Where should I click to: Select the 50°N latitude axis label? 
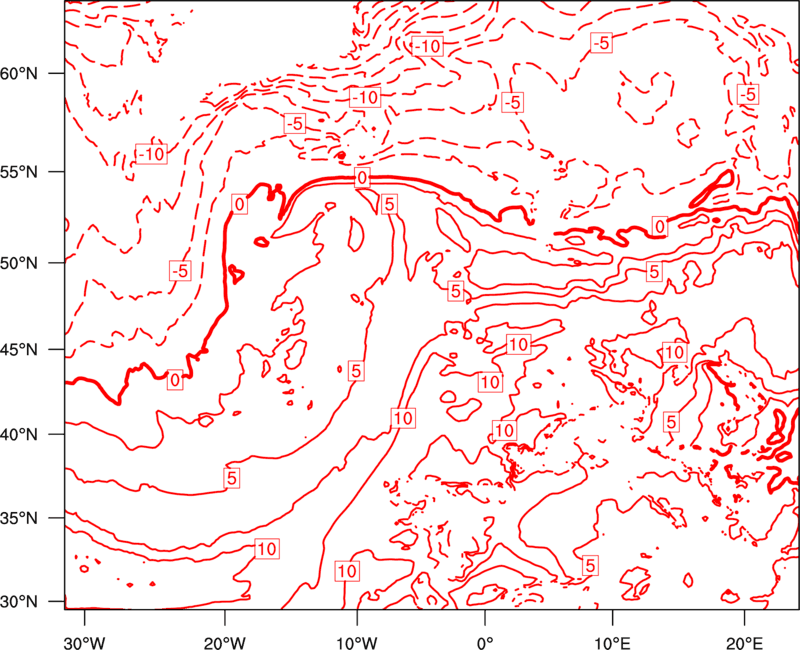[x=18, y=263]
